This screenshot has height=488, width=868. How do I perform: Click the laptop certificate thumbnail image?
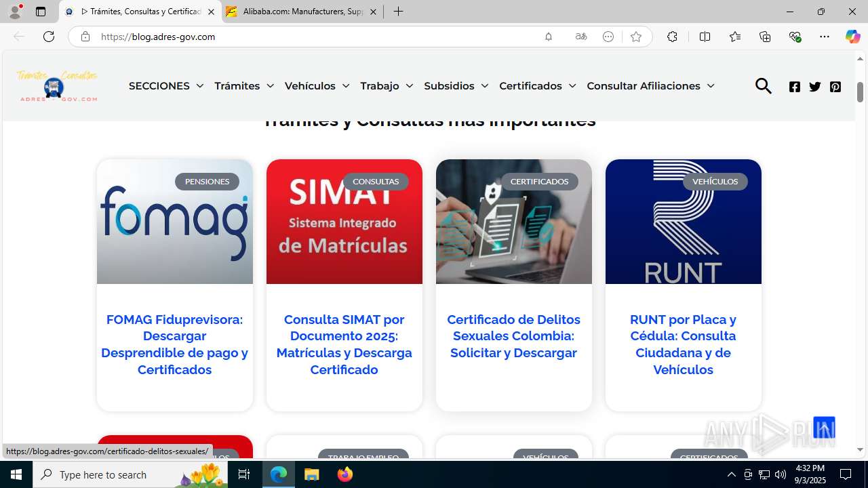[x=513, y=222]
